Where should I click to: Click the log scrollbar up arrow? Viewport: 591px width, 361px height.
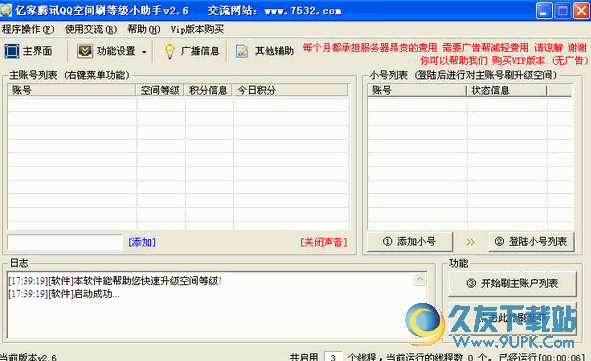420,280
